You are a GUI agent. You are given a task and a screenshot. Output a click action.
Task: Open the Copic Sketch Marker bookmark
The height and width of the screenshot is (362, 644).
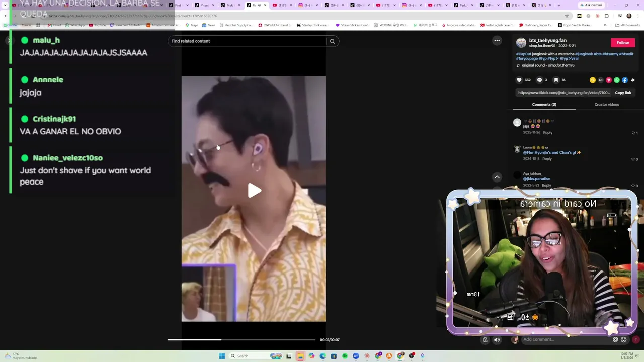coord(575,25)
